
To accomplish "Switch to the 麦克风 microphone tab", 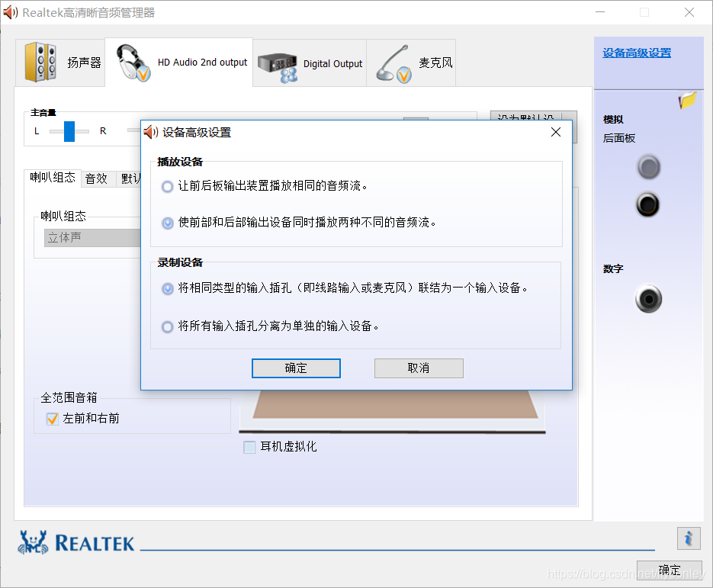I will [411, 63].
